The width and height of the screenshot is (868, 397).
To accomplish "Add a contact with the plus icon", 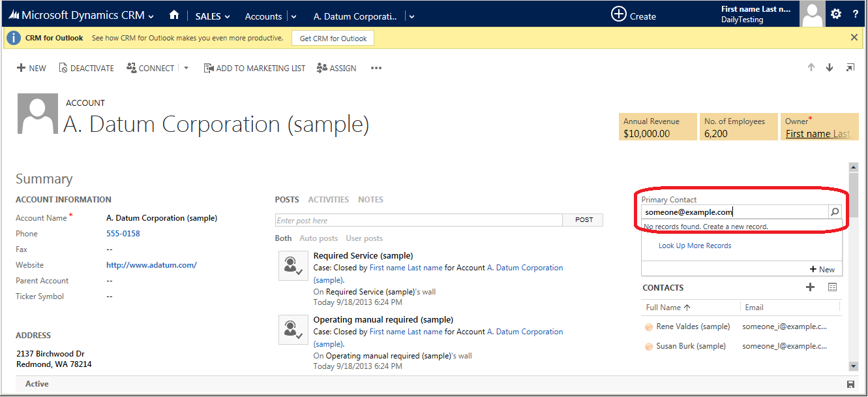I will (x=810, y=287).
